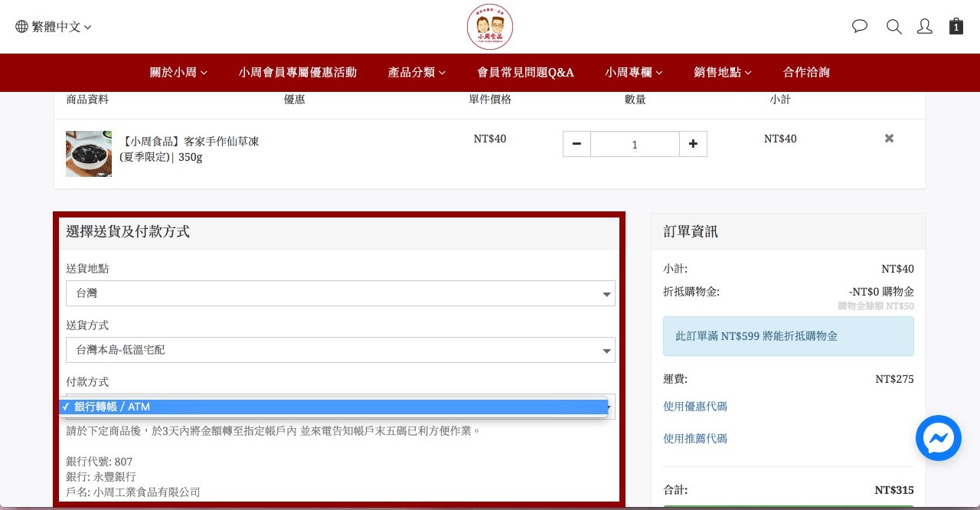Increase quantity with the plus button
Screen dimensions: 980x510
click(693, 144)
